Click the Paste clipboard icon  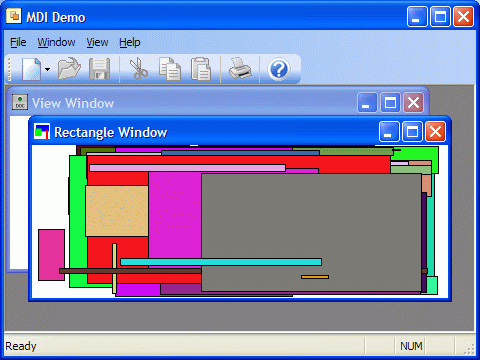click(x=201, y=69)
